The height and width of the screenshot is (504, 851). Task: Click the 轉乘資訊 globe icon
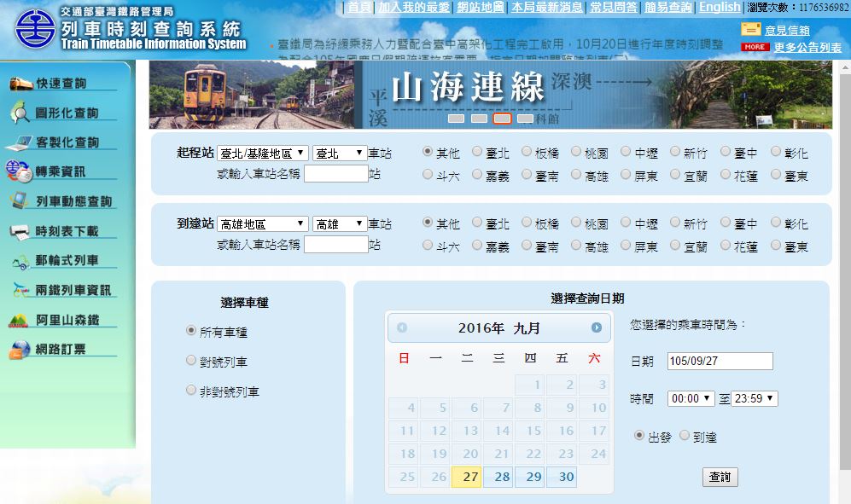[19, 171]
